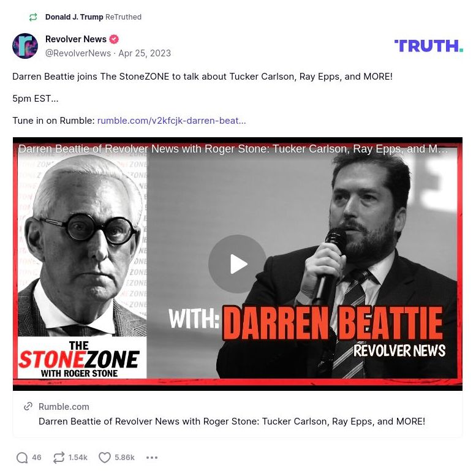
Task: Open the rumble.com/v2kfcjk-darren-beat link
Action: (x=172, y=121)
